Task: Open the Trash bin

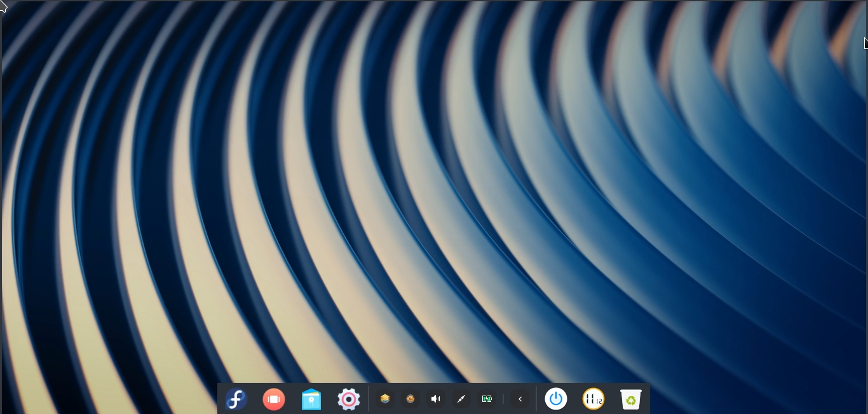Action: (x=630, y=399)
